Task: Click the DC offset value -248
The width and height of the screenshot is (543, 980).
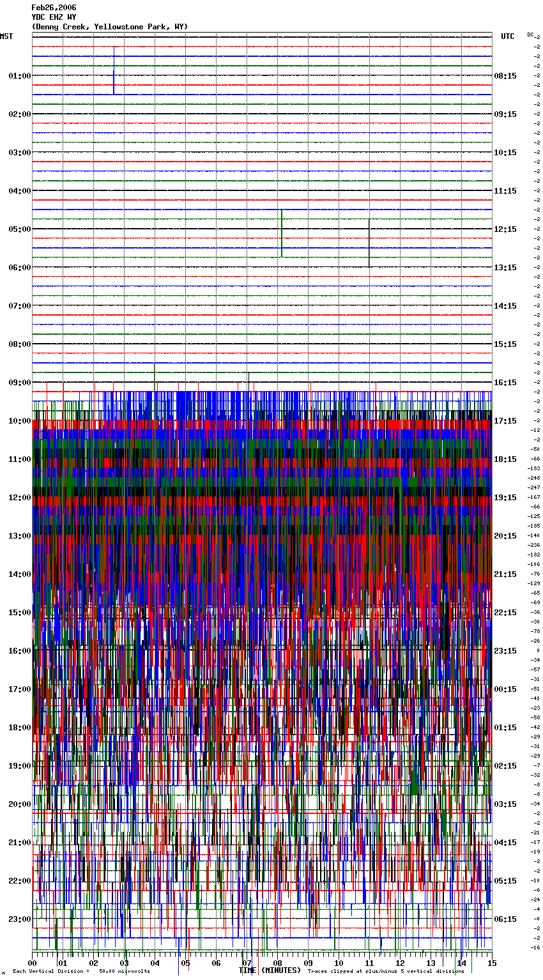Action: click(534, 478)
